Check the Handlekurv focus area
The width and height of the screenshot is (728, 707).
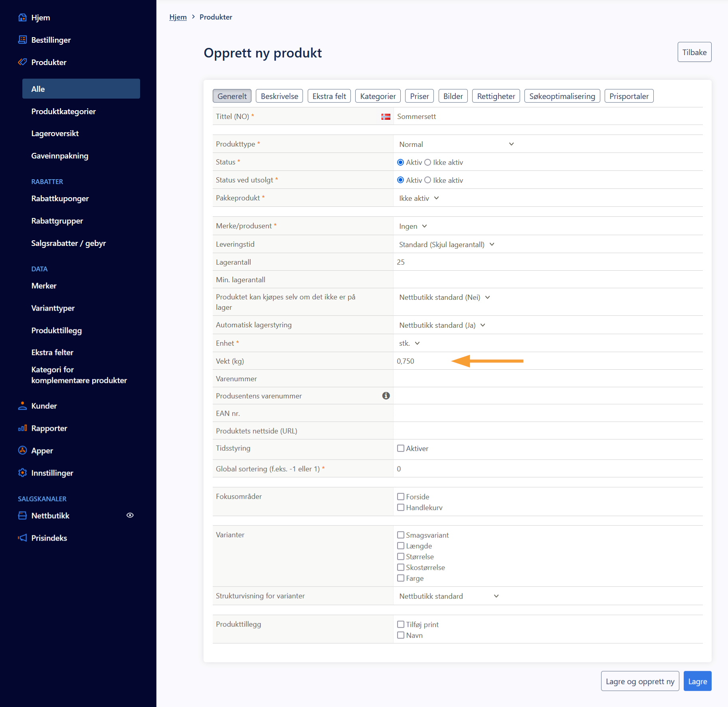point(401,508)
